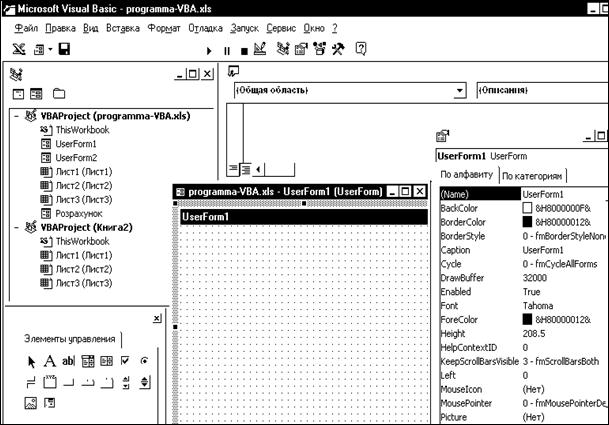Open UserForm1 object selector in Properties
This screenshot has width=609, height=425.
click(522, 156)
